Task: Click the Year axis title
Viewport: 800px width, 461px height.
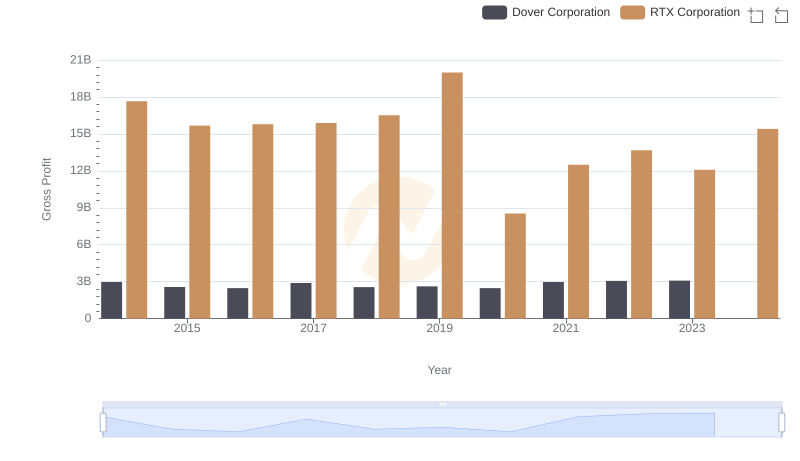Action: point(439,370)
